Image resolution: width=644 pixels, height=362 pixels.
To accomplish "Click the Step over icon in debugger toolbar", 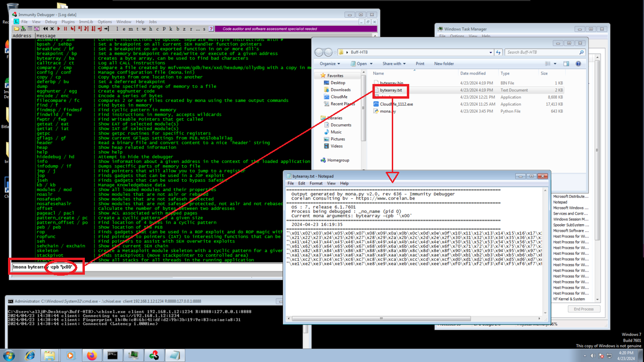I will [80, 29].
